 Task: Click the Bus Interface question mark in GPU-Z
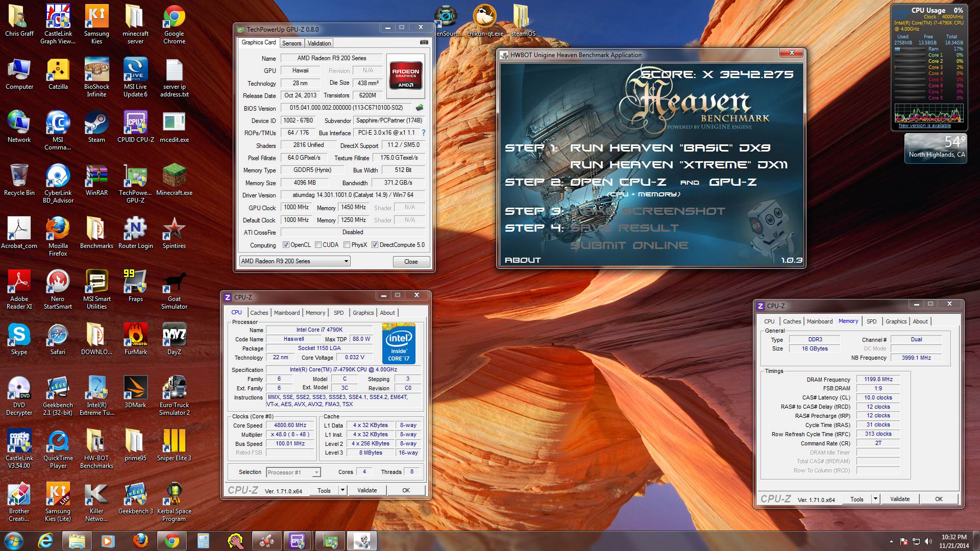(x=423, y=133)
